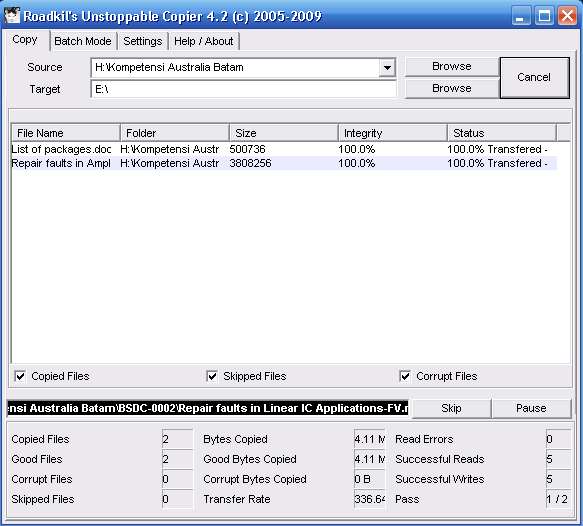Click the Pass value 1 / 2
The image size is (583, 526).
558,499
